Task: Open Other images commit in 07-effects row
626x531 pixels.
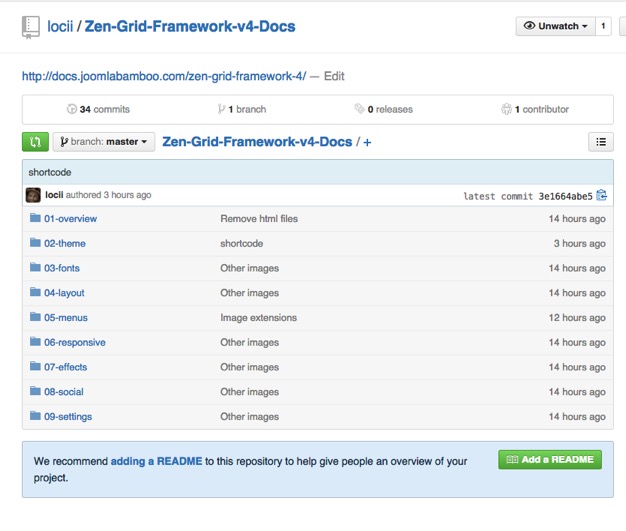Action: [250, 367]
